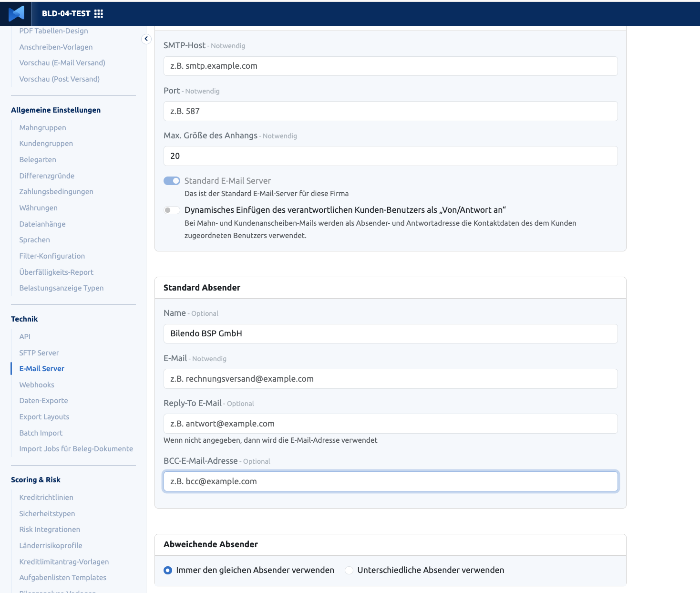Open Überfälligkeits-Report settings
The width and height of the screenshot is (700, 593).
coord(56,272)
